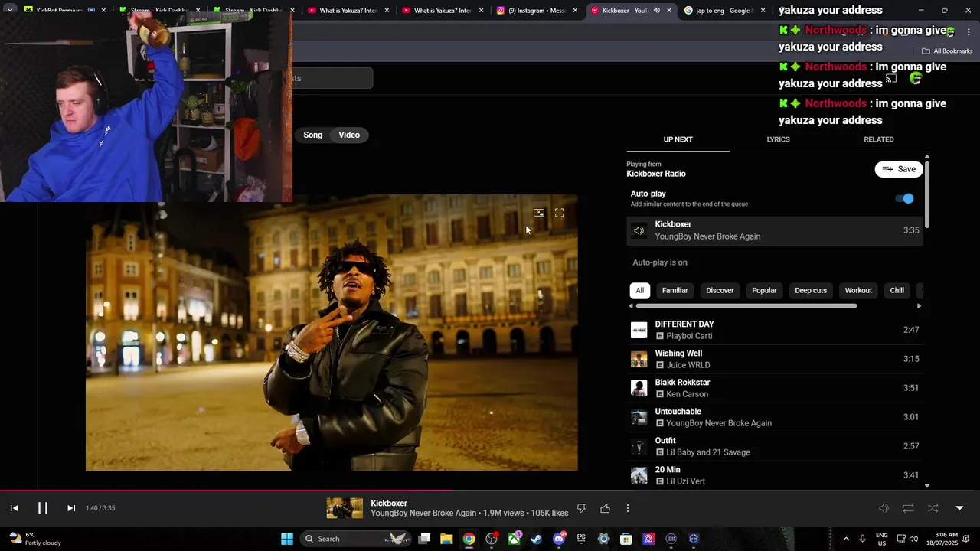Screen dimensions: 980x551
Task: Toggle shuffle in the player bar
Action: [933, 508]
